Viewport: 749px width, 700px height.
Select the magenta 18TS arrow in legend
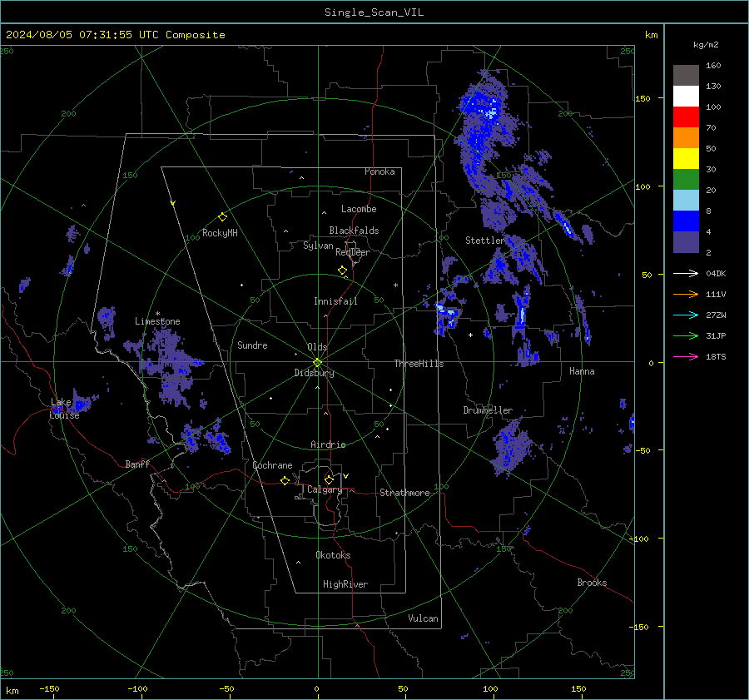pos(686,356)
